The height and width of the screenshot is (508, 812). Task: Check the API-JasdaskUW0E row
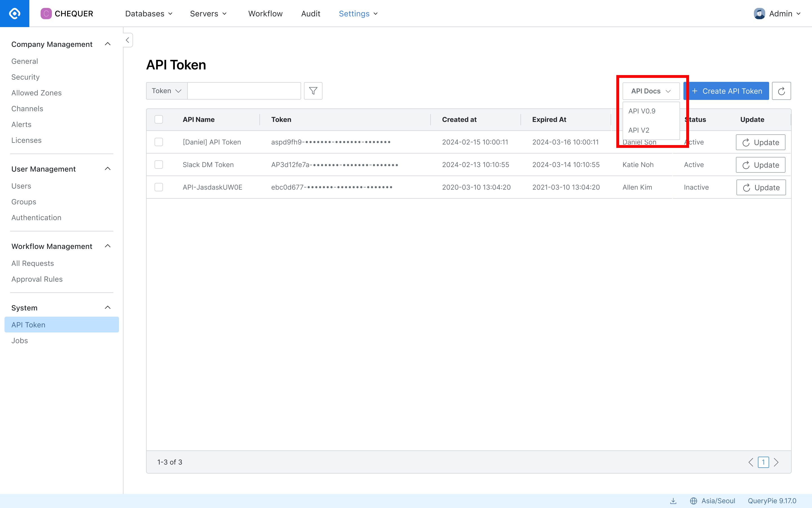pos(159,187)
